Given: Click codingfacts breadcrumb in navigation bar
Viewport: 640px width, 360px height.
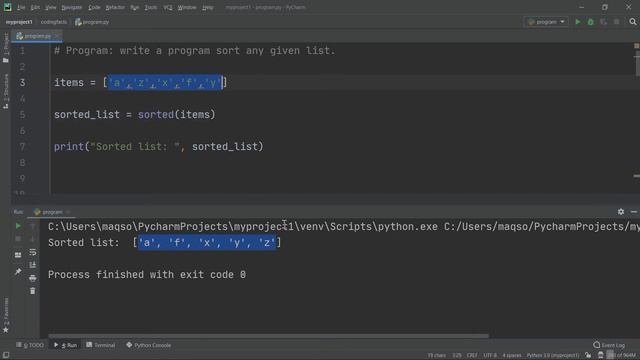Looking at the screenshot, I should pyautogui.click(x=53, y=22).
